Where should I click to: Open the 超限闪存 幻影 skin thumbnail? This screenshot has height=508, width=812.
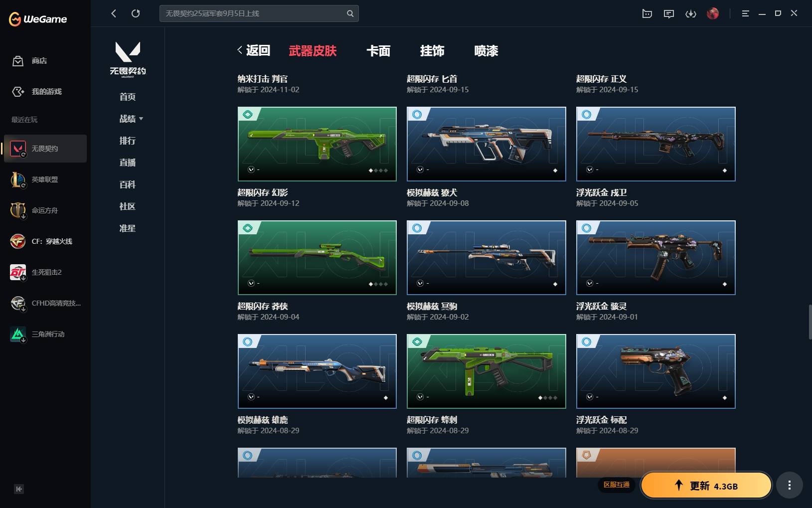point(317,144)
